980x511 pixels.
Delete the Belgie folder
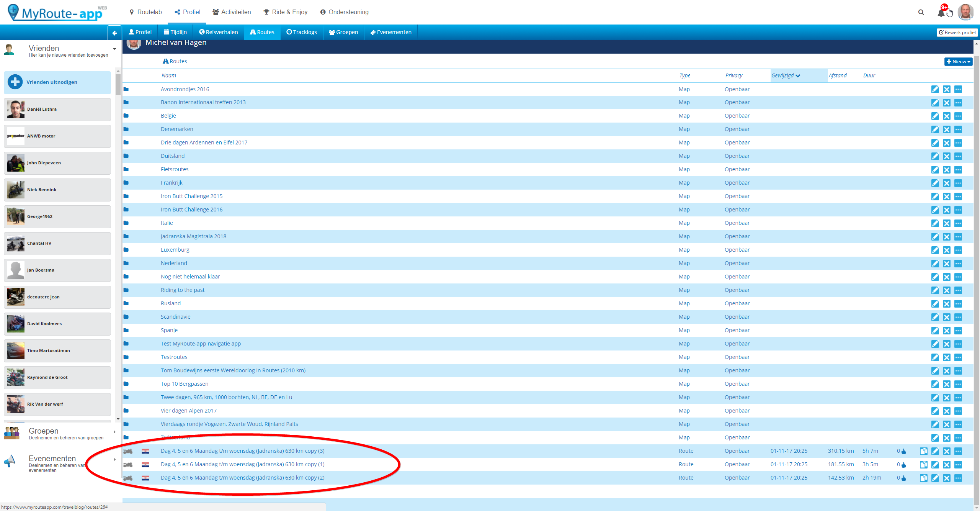[946, 116]
